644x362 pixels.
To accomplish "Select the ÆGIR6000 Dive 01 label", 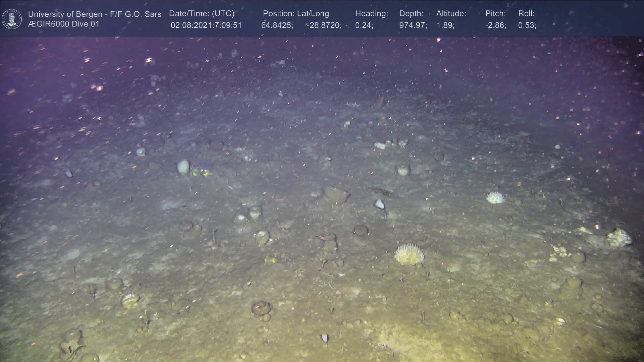I will 64,24.
